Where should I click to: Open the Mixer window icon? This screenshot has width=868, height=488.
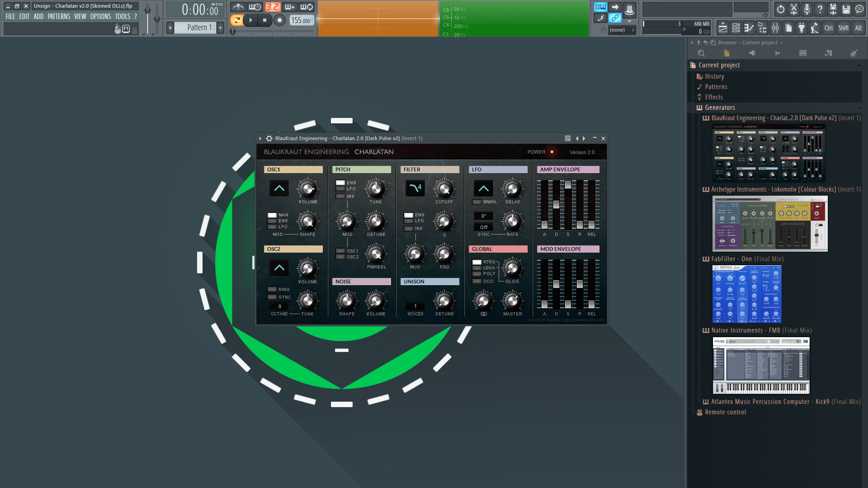(x=775, y=28)
